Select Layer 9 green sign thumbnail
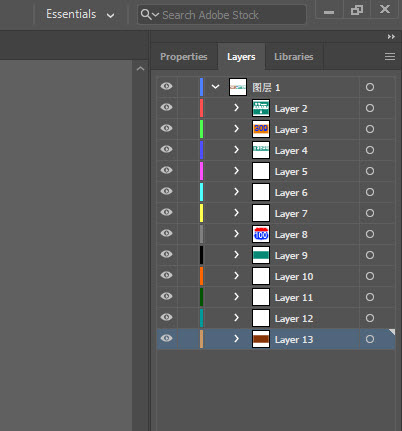Viewport: 402px width, 431px height. (x=261, y=255)
